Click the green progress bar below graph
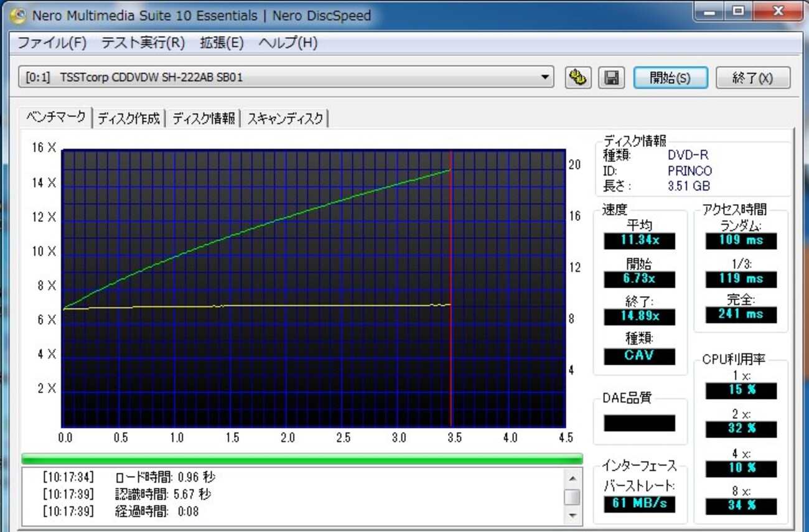 point(302,459)
